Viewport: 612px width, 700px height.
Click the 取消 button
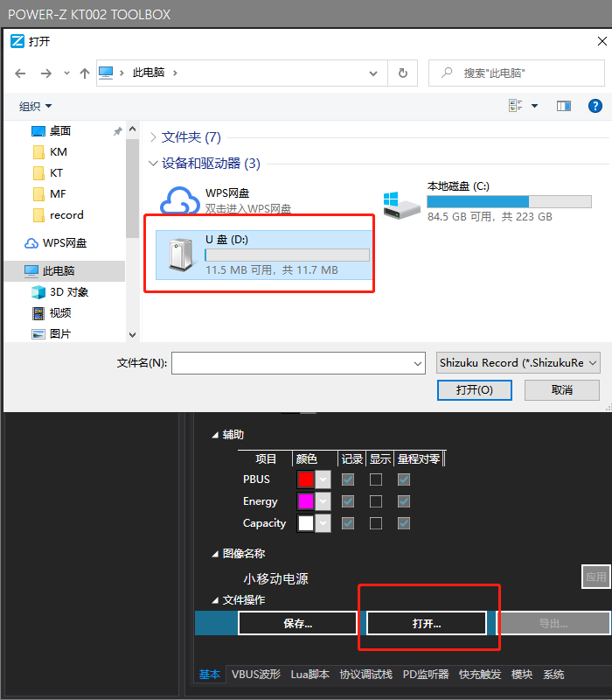(561, 390)
